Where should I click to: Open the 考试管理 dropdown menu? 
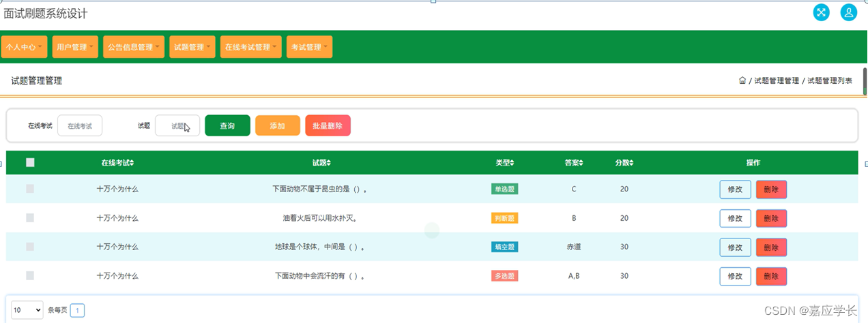point(309,47)
